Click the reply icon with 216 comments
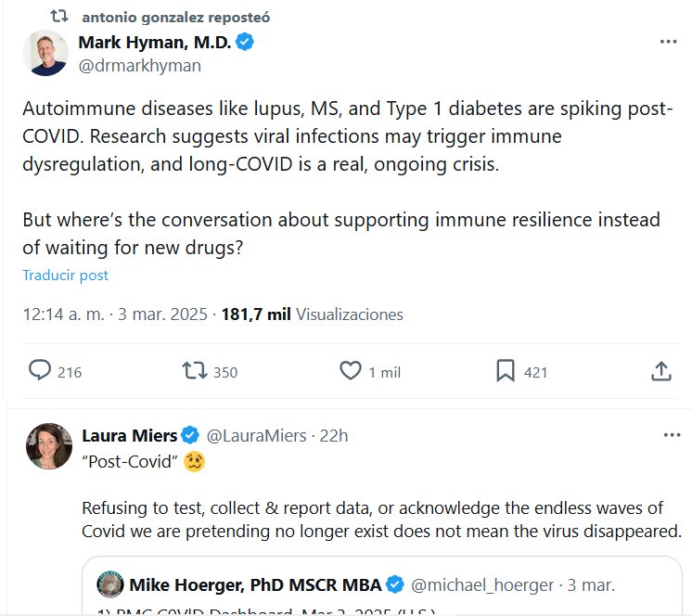The width and height of the screenshot is (692, 616). coord(40,371)
